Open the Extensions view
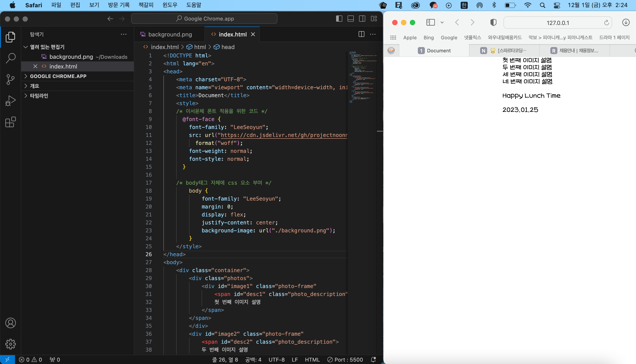The image size is (636, 364). tap(11, 122)
